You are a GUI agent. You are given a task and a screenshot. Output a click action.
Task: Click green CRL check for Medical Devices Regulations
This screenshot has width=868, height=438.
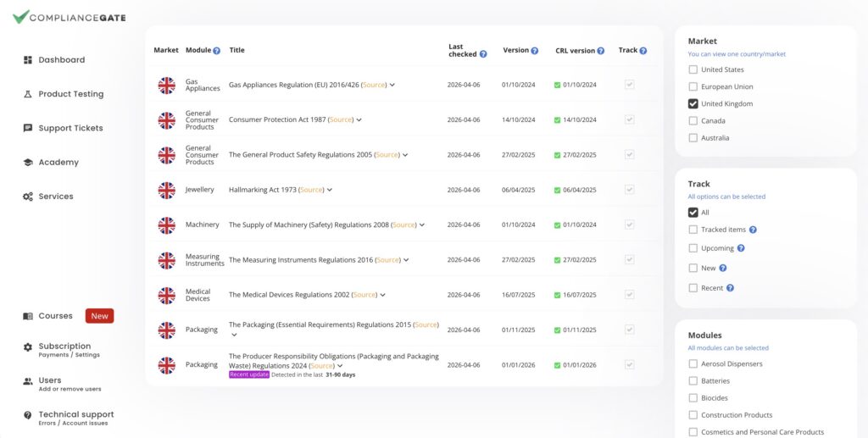[558, 296]
